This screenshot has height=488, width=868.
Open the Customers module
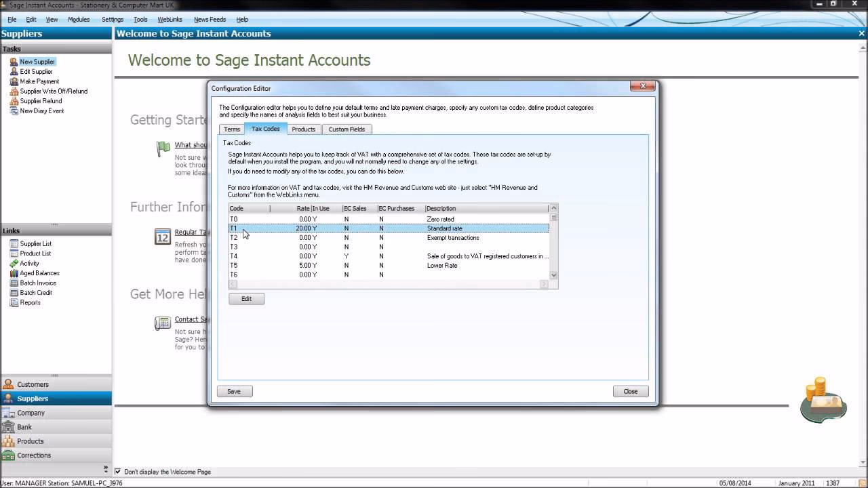56,384
